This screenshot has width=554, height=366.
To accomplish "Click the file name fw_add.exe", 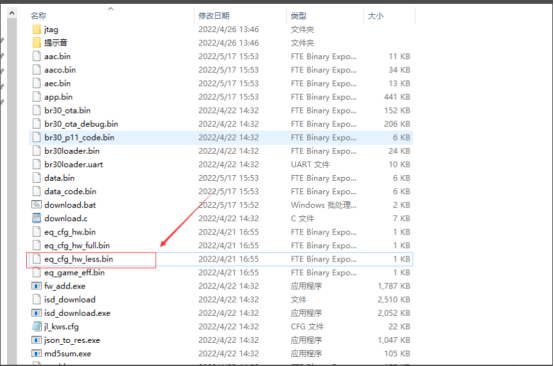I will tap(65, 286).
